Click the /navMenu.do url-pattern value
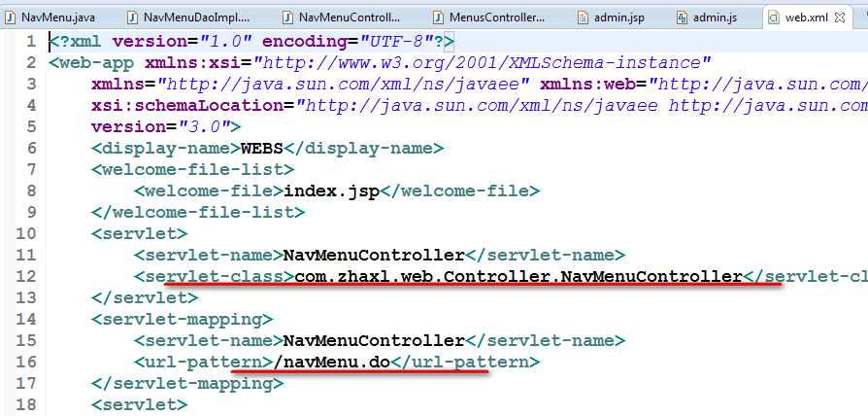 [332, 362]
